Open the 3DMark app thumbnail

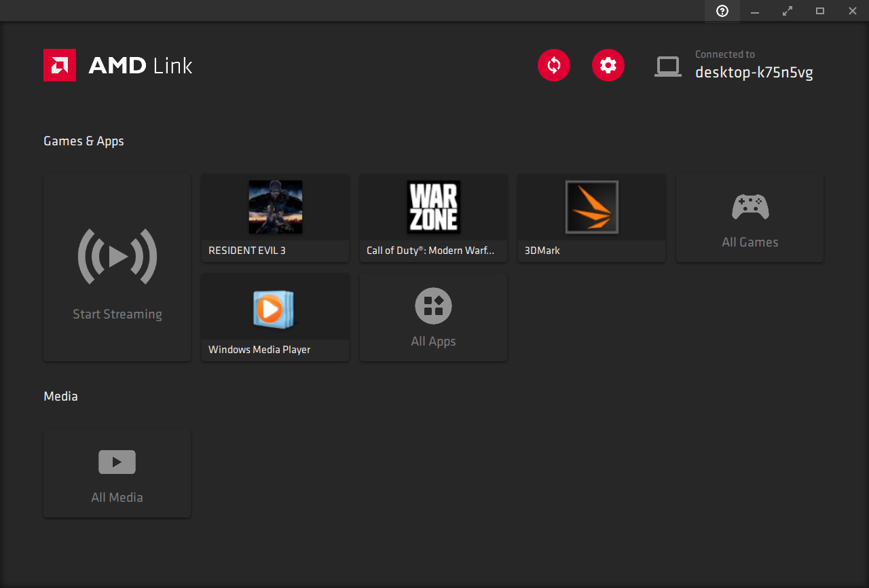(x=592, y=207)
